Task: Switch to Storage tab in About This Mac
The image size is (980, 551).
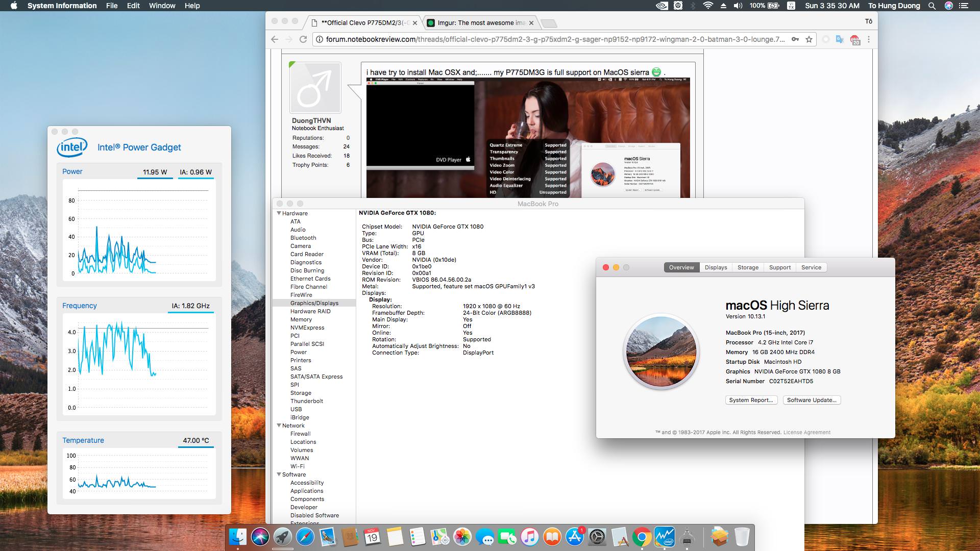Action: [748, 267]
